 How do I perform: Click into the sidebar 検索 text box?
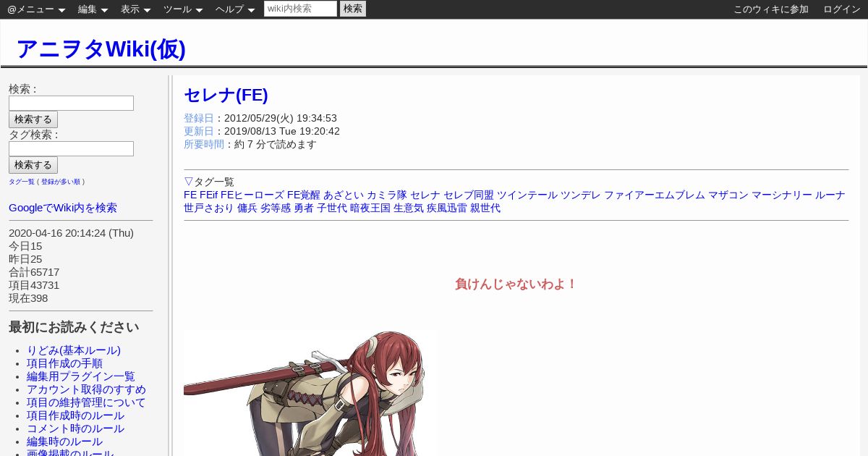click(71, 103)
